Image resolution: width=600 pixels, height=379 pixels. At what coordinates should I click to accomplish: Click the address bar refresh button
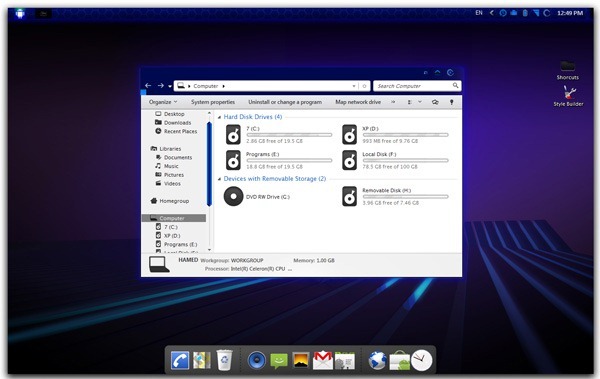[x=364, y=86]
